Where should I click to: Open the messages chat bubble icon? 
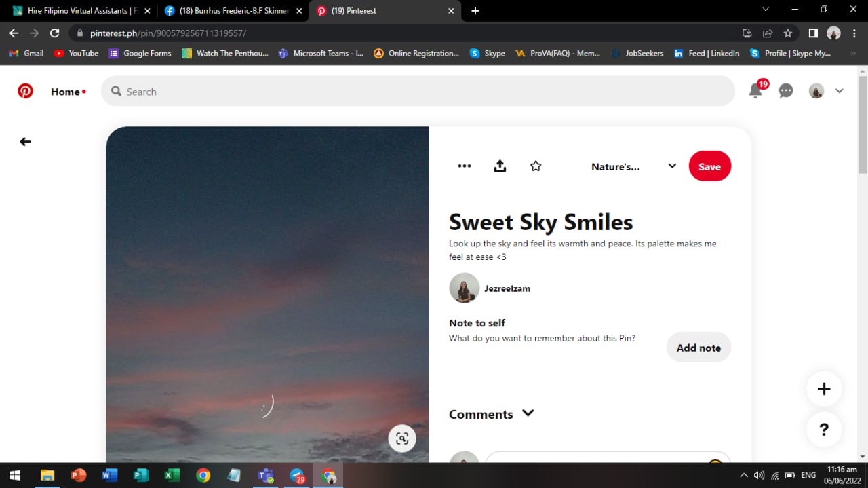(786, 91)
